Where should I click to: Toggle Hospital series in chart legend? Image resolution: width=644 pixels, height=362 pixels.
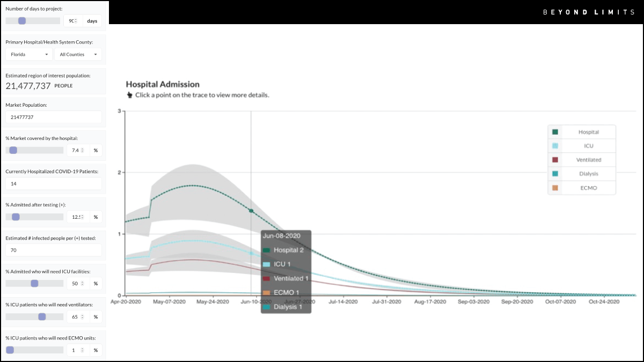coord(582,132)
